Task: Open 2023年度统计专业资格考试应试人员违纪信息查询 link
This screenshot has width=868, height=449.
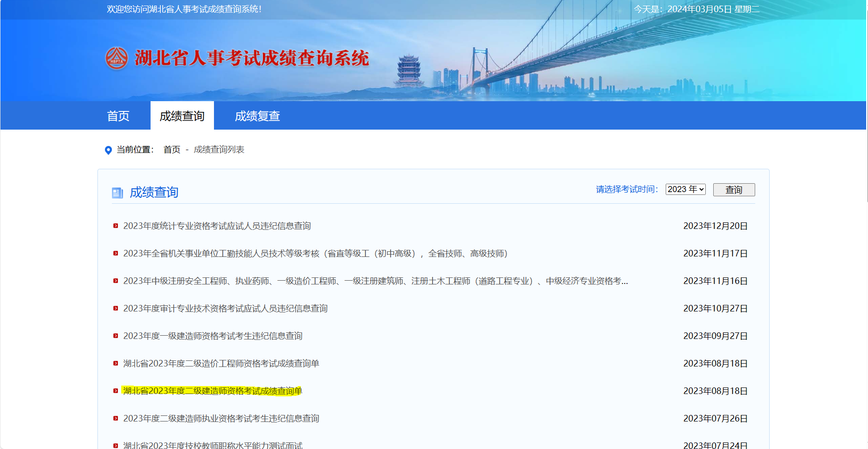Action: point(217,226)
